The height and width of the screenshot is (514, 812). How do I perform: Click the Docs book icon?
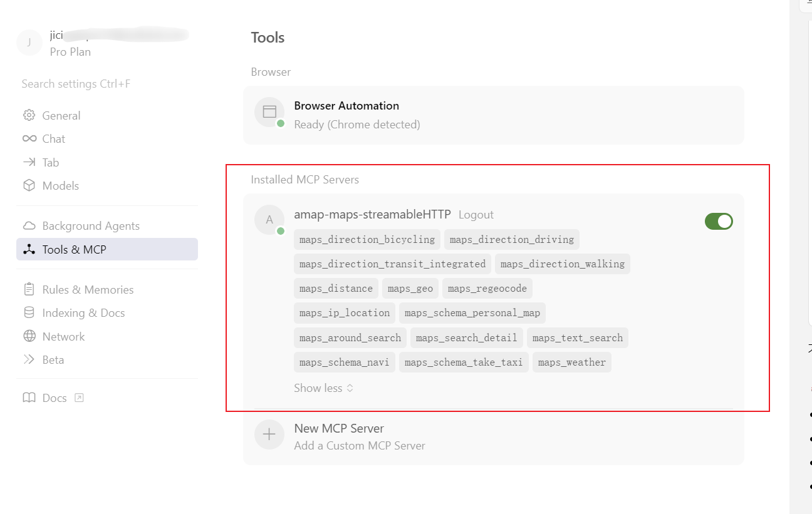[29, 398]
